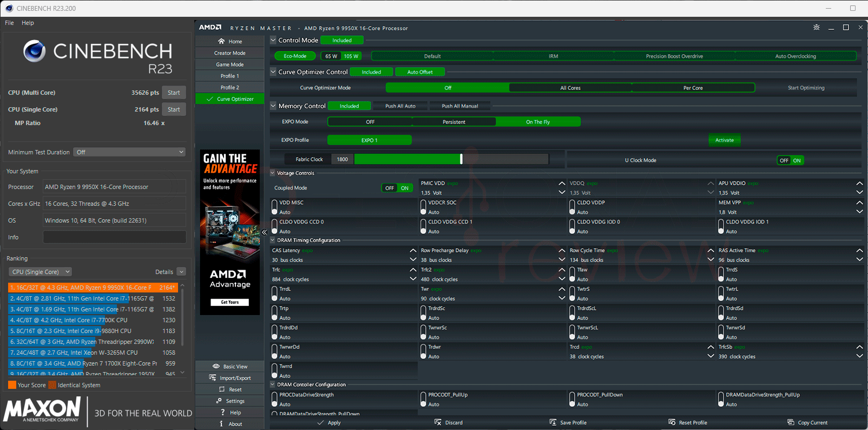Toggle the VDDCR SOC auto switch
This screenshot has height=430, width=868.
423,207
